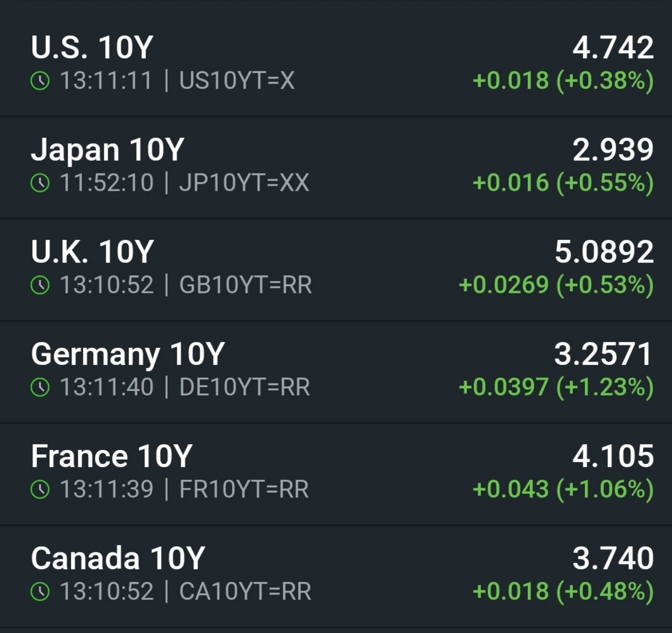Screen dimensions: 672x633
Task: Tap Germany change +0.0397 (+1.23%)
Action: click(556, 387)
